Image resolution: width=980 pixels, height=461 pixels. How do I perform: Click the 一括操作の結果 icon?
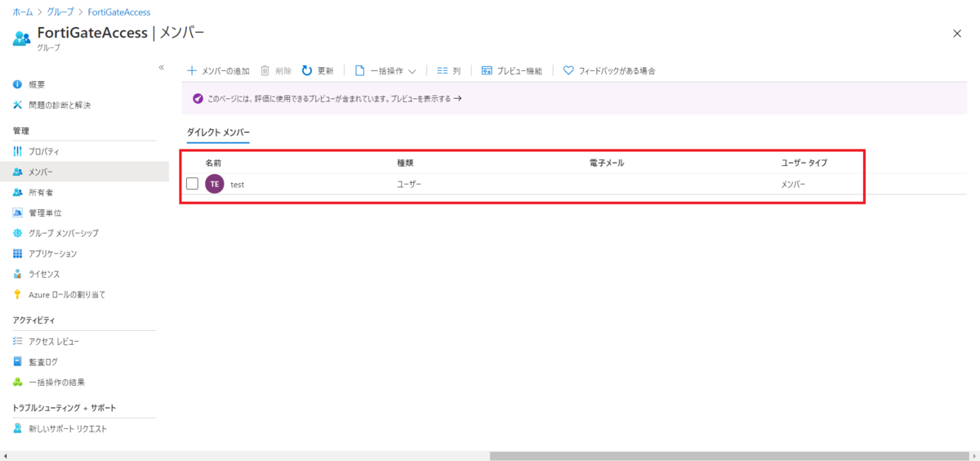pyautogui.click(x=18, y=382)
